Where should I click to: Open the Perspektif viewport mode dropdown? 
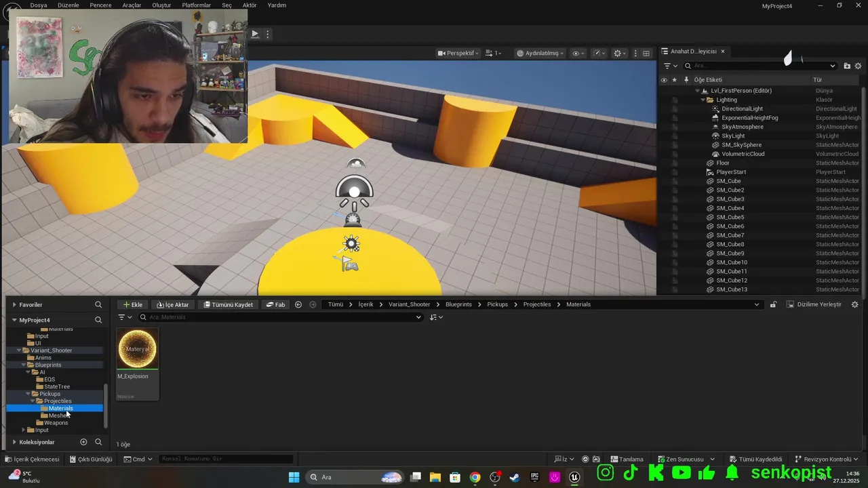tap(458, 53)
